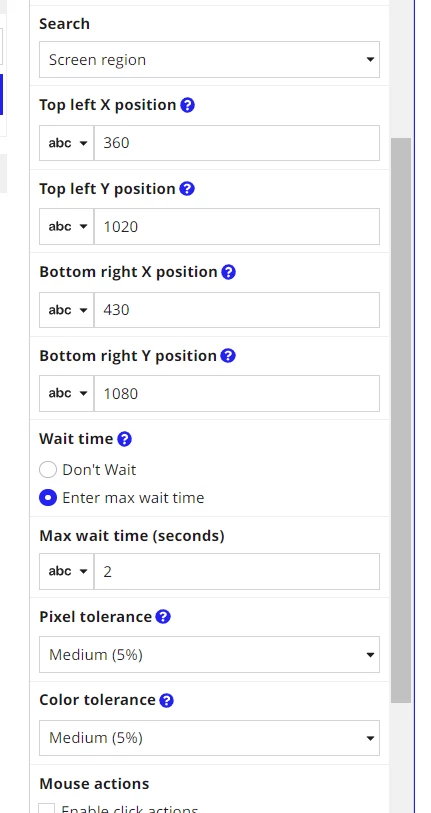Click the Bottom right X position field showing 430
This screenshot has height=813, width=431.
(x=237, y=310)
